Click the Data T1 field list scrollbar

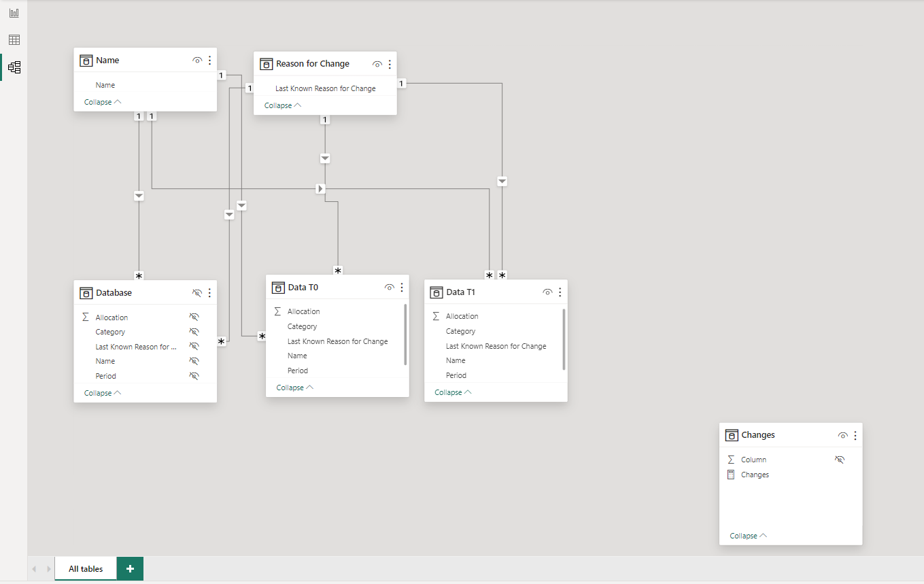pyautogui.click(x=564, y=339)
